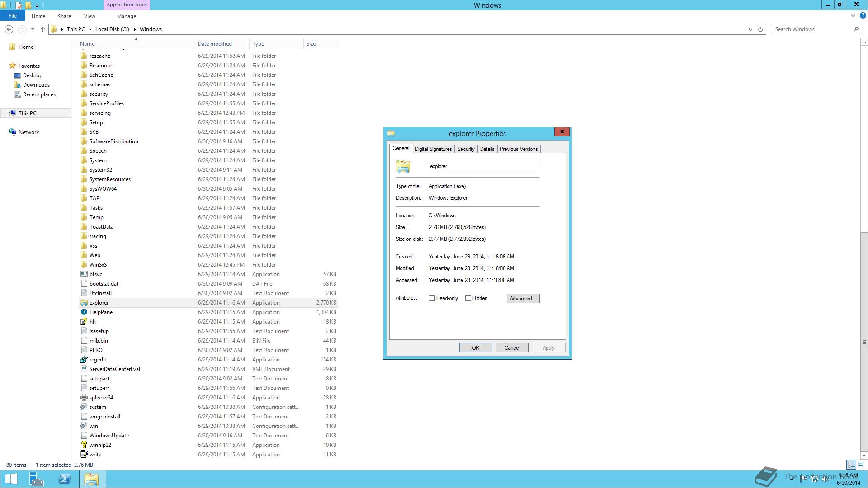
Task: Switch to Digital Signatures tab
Action: pyautogui.click(x=433, y=149)
